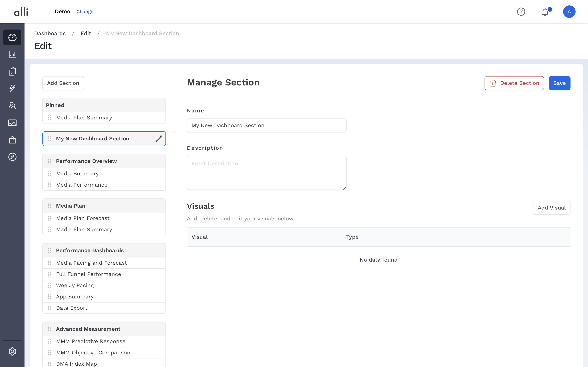Click the clipboard checklist sidebar icon

pyautogui.click(x=12, y=72)
